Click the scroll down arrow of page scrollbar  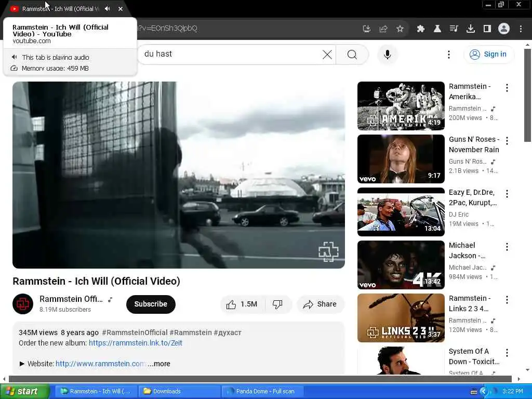point(527,370)
